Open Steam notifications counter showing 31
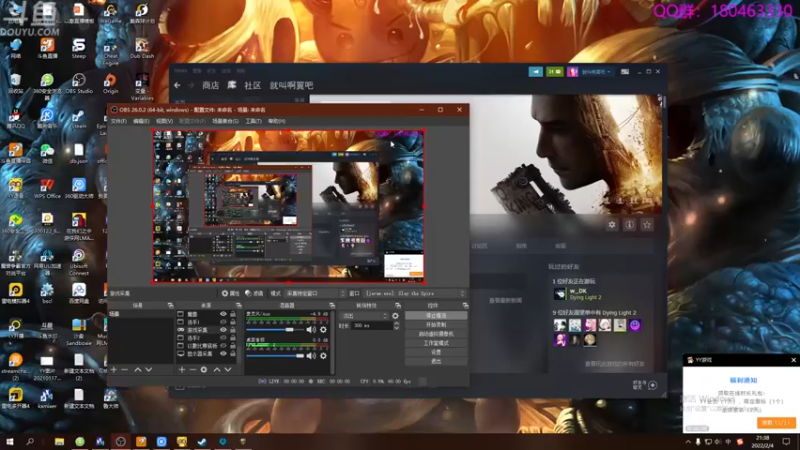The width and height of the screenshot is (800, 450). pos(555,72)
